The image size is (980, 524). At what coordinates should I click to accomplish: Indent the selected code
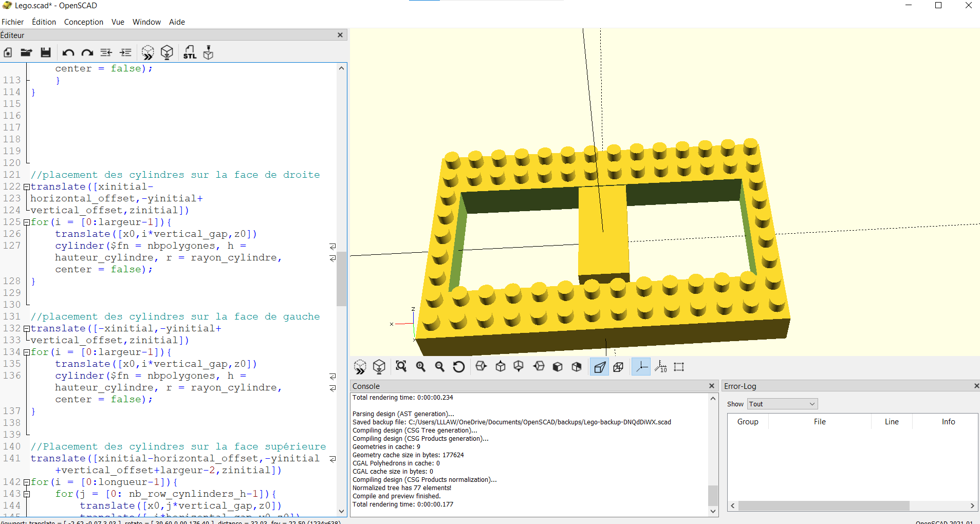(x=125, y=52)
